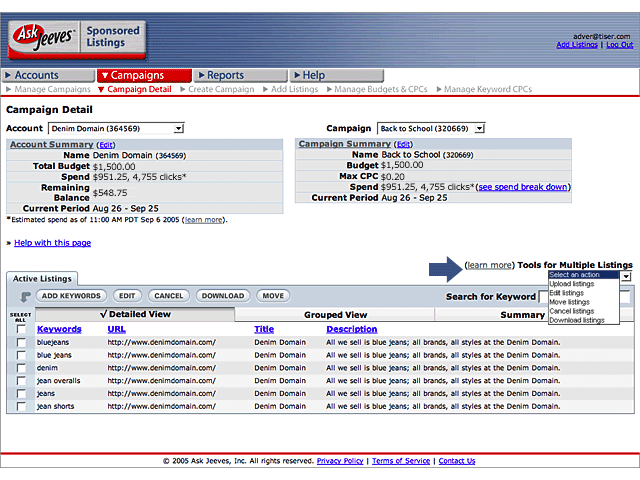Open the Campaign dropdown Back to School

(430, 128)
